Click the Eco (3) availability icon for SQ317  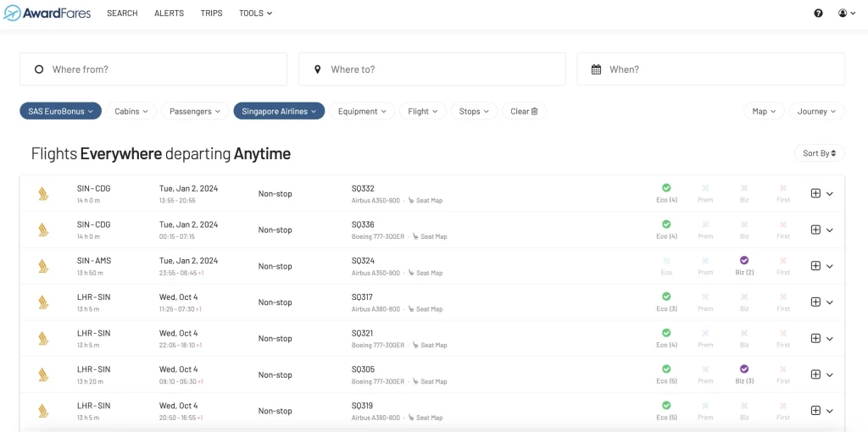click(x=666, y=296)
